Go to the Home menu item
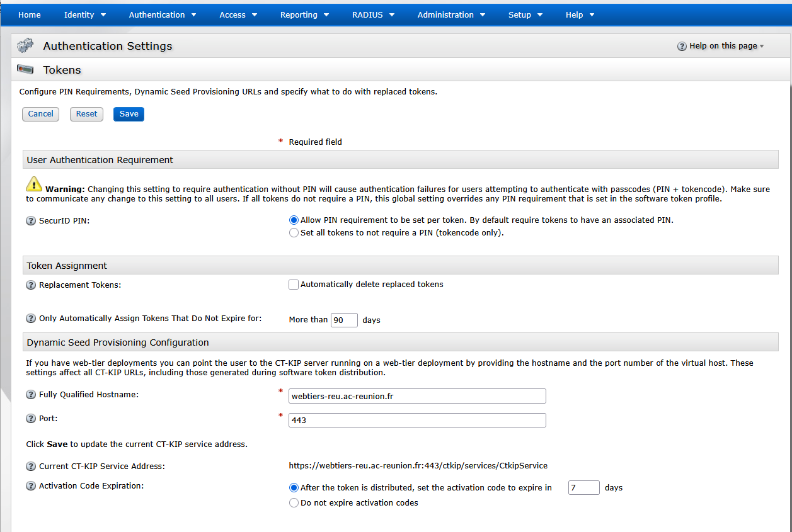 30,14
